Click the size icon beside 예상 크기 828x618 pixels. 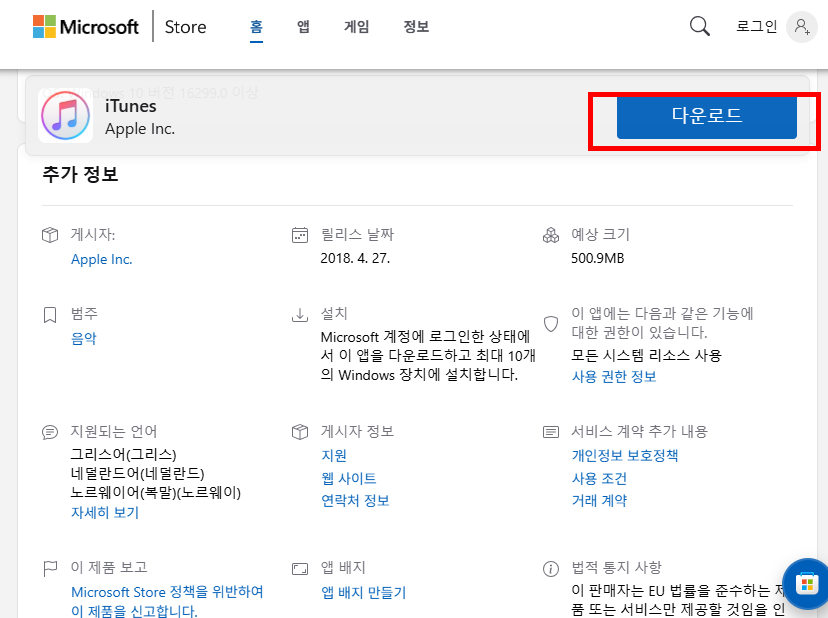551,235
